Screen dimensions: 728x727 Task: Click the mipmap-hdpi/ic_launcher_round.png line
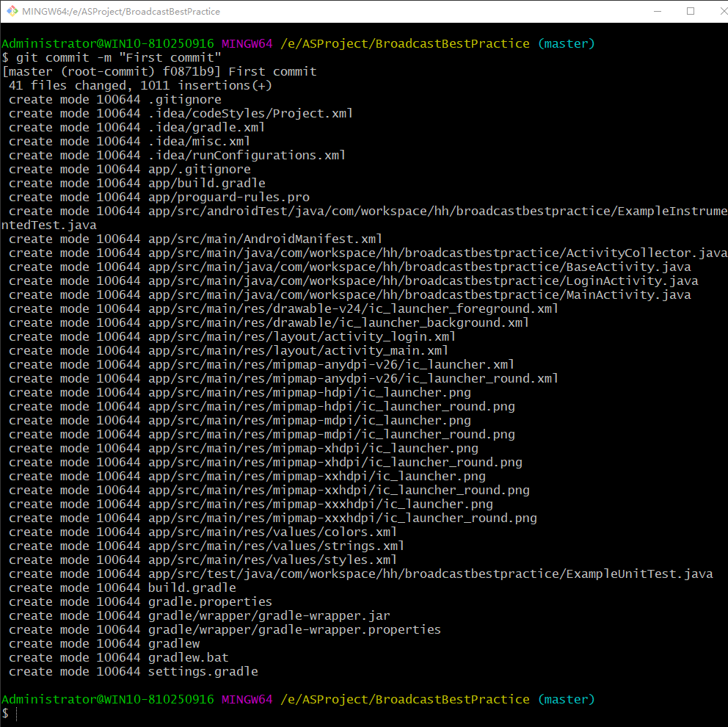coord(262,406)
